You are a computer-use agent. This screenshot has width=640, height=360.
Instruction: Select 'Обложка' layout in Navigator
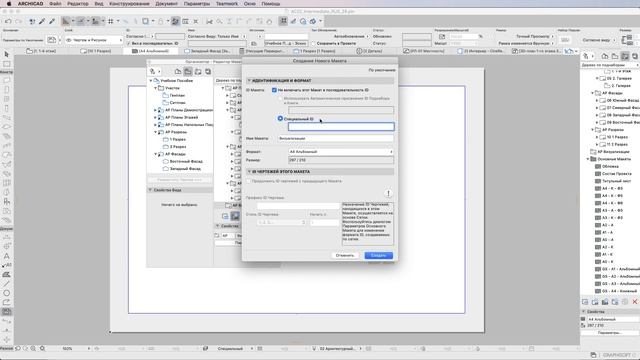[610, 166]
